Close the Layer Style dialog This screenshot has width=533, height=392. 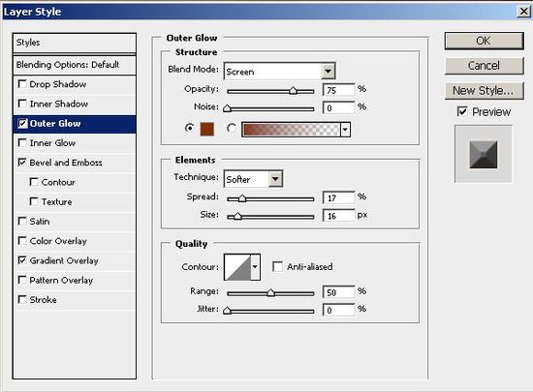(524, 12)
